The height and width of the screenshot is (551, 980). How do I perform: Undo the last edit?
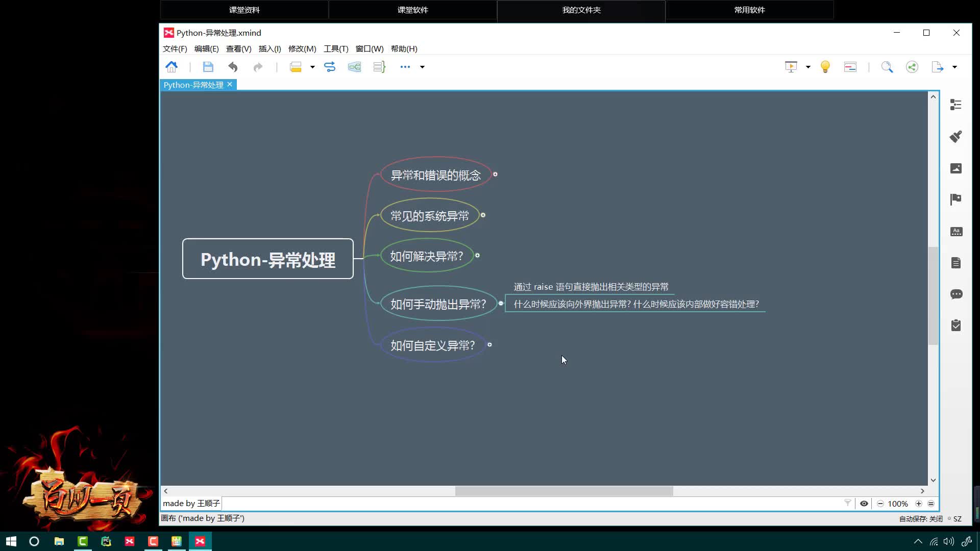coord(233,67)
